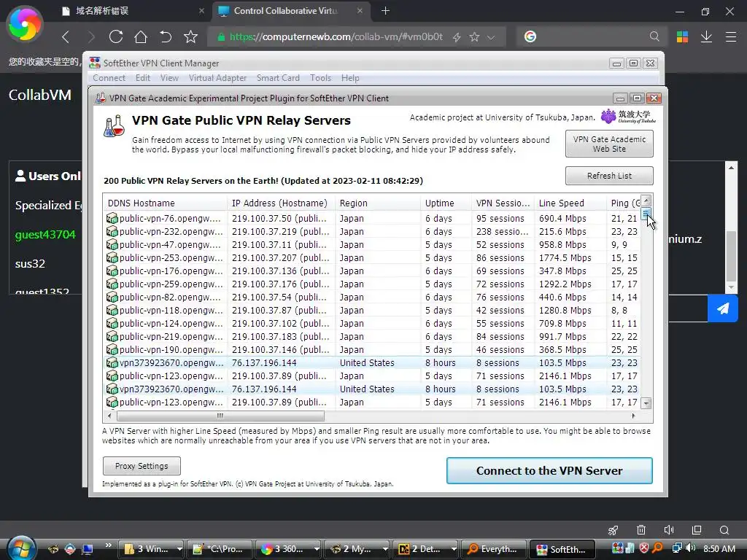
Task: Click the right arrow of the horizontal scrollbar
Action: tap(633, 416)
